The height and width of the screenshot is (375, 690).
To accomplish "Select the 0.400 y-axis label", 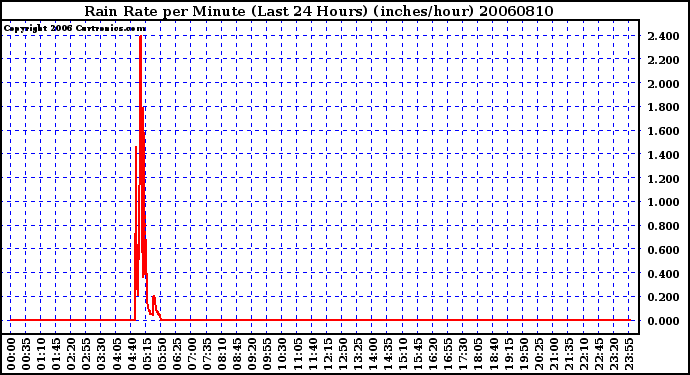I will pos(663,273).
